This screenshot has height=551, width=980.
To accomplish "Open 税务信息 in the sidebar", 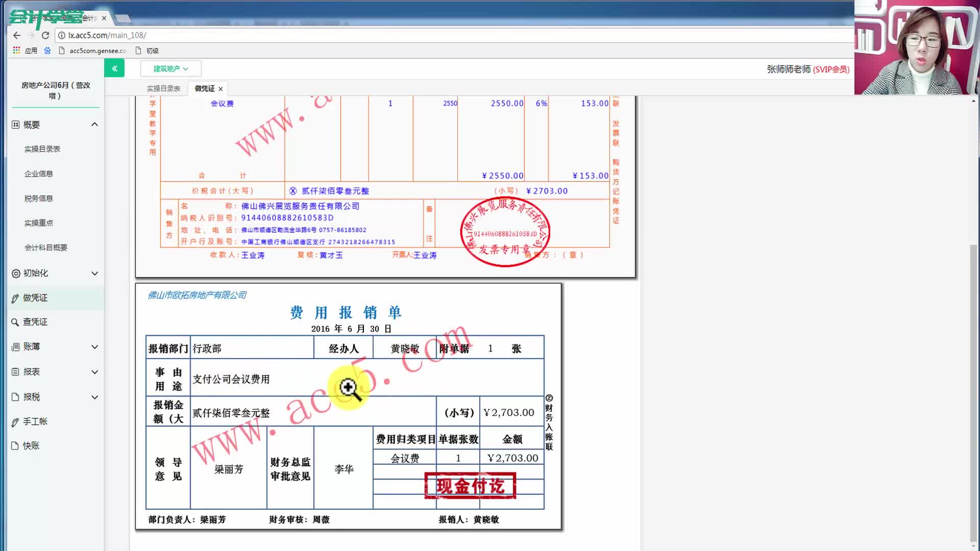I will 39,198.
